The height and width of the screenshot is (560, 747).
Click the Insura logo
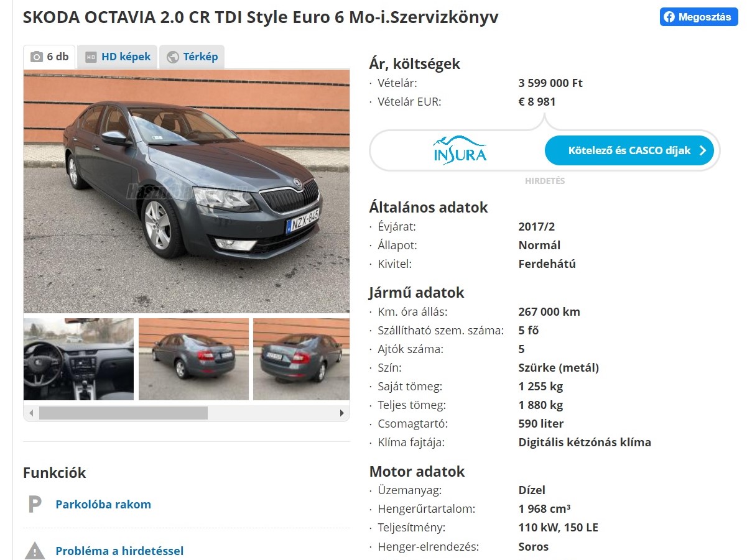pyautogui.click(x=460, y=150)
